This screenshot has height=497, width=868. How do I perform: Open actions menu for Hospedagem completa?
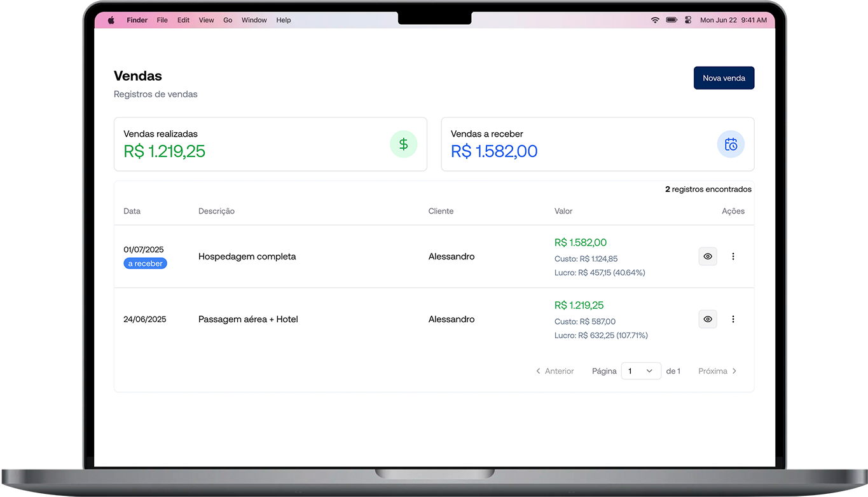733,257
